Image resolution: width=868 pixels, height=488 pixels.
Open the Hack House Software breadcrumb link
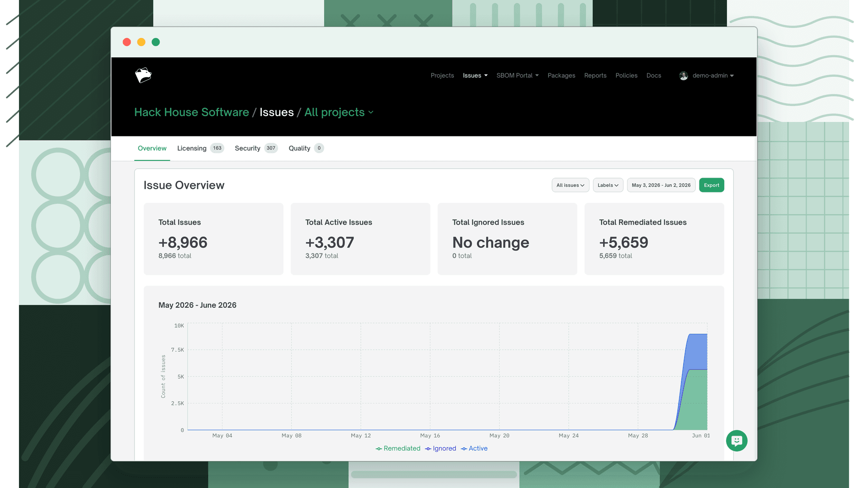click(x=192, y=112)
